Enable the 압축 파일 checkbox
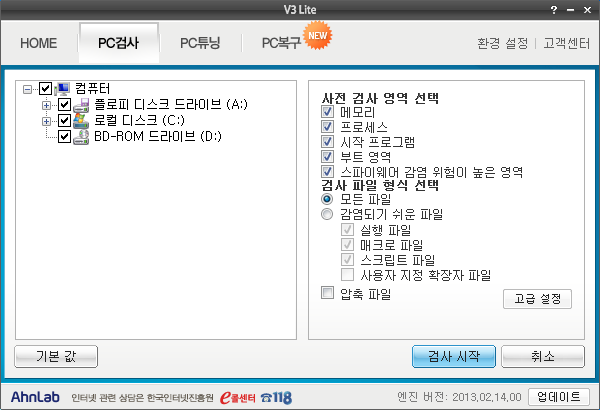 (327, 293)
